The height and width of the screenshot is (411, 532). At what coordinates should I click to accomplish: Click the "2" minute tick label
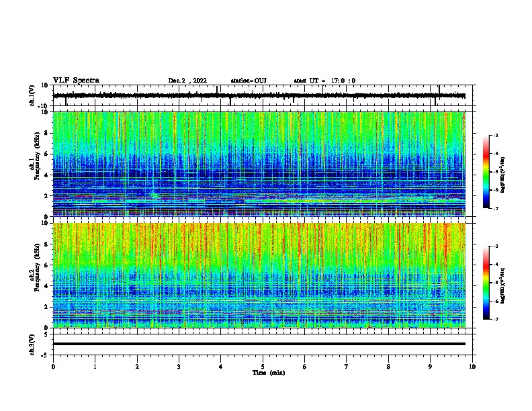137,367
